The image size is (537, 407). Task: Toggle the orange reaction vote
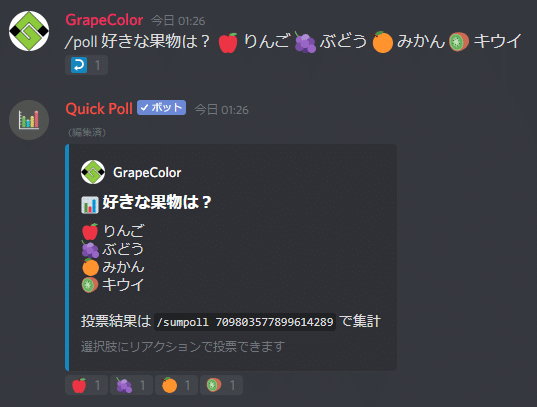[x=176, y=385]
